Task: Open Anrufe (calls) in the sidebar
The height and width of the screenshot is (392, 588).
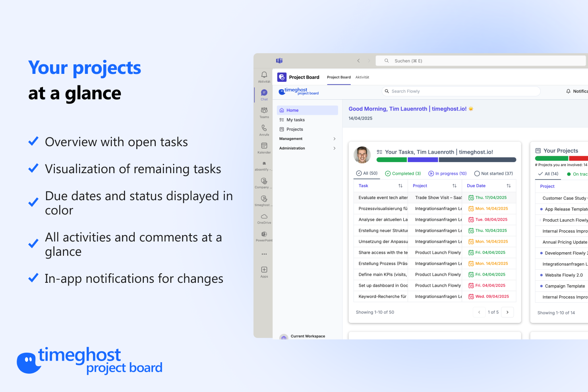Action: pyautogui.click(x=264, y=130)
